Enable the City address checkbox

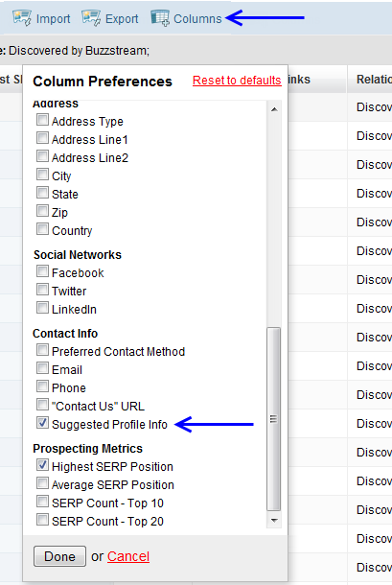[42, 175]
